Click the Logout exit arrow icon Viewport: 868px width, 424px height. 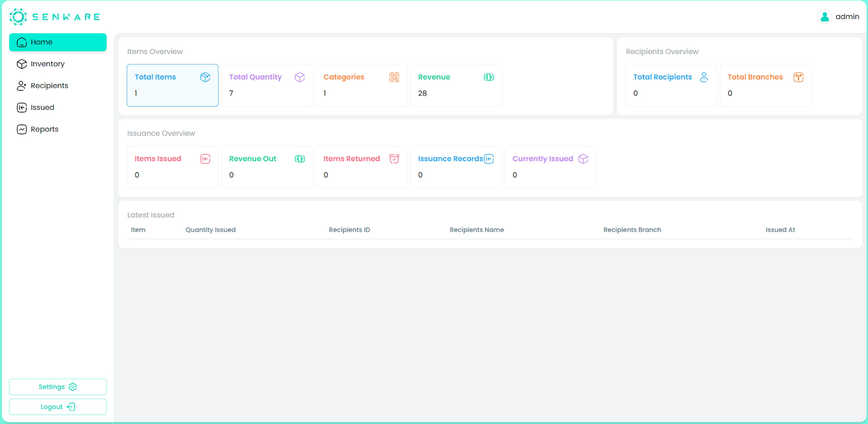click(x=71, y=407)
